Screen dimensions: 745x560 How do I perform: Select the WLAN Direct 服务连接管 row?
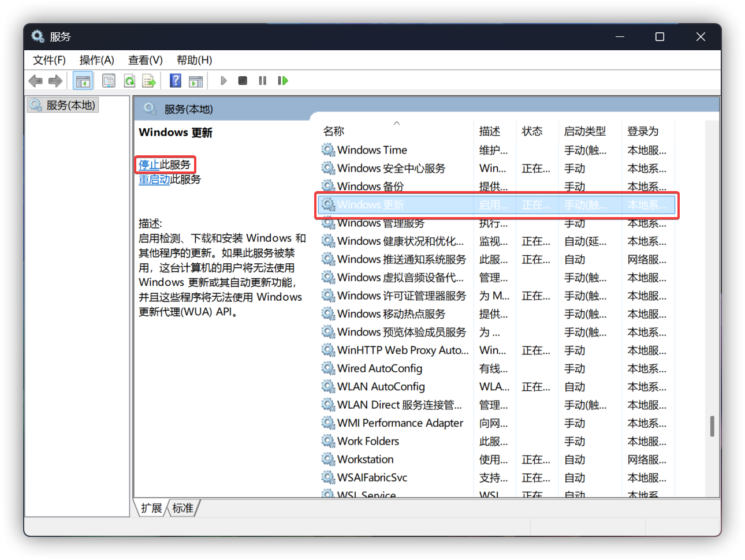[x=497, y=405]
